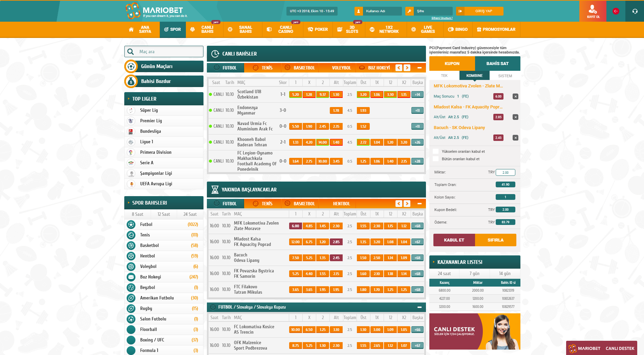644x355 pixels.
Task: Open Basketbol icon in Spor Bahisleri list
Action: coord(131,246)
